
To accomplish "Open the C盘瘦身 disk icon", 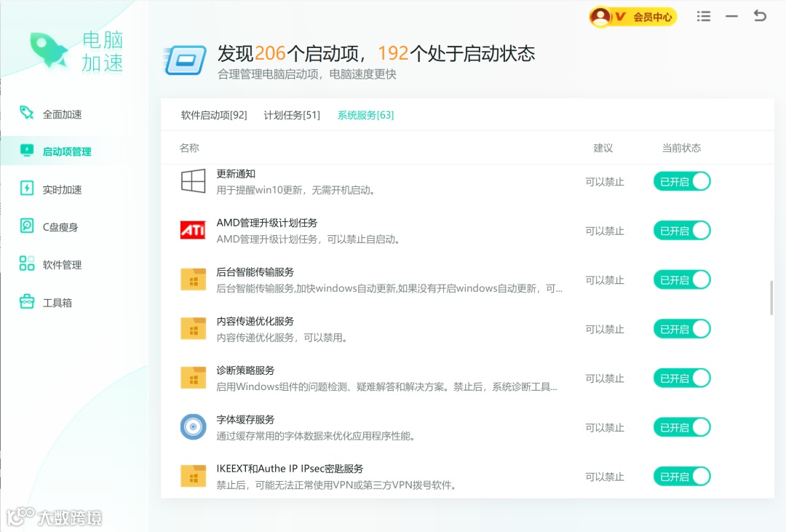I will point(27,226).
